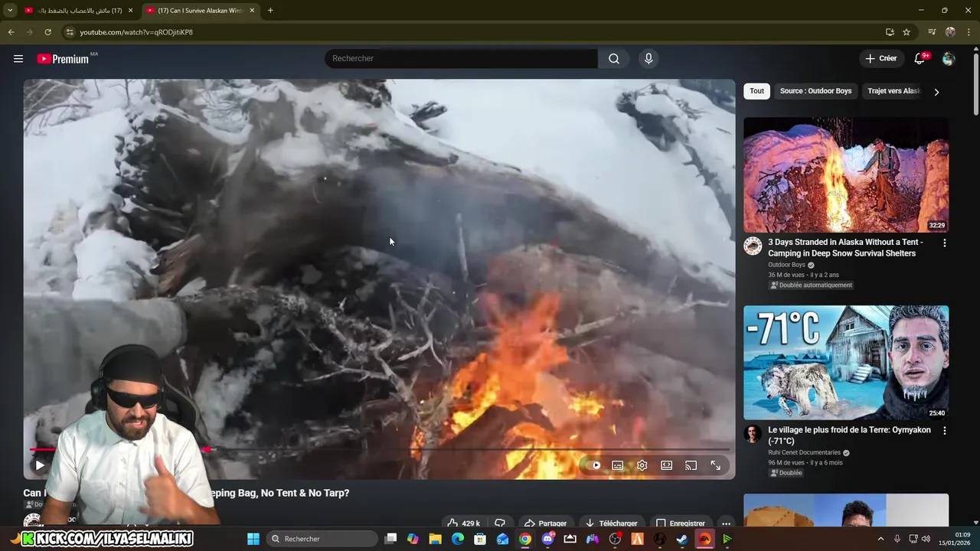The image size is (980, 551).
Task: Open a new browser tab
Action: point(270,11)
